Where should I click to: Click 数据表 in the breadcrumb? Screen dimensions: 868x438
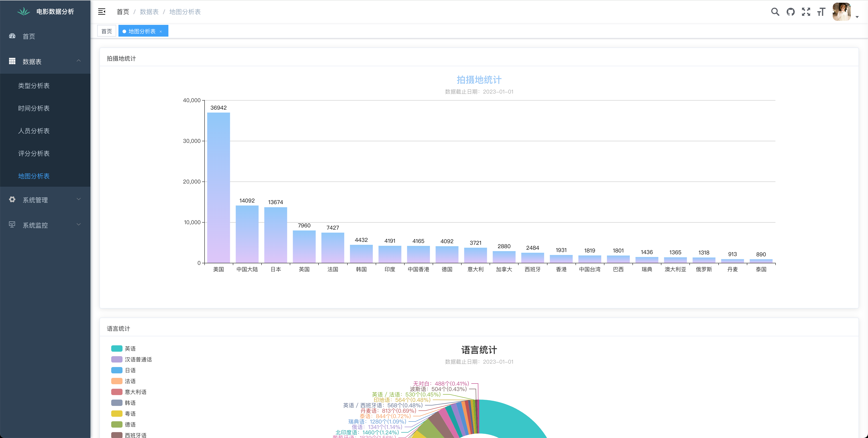[149, 12]
